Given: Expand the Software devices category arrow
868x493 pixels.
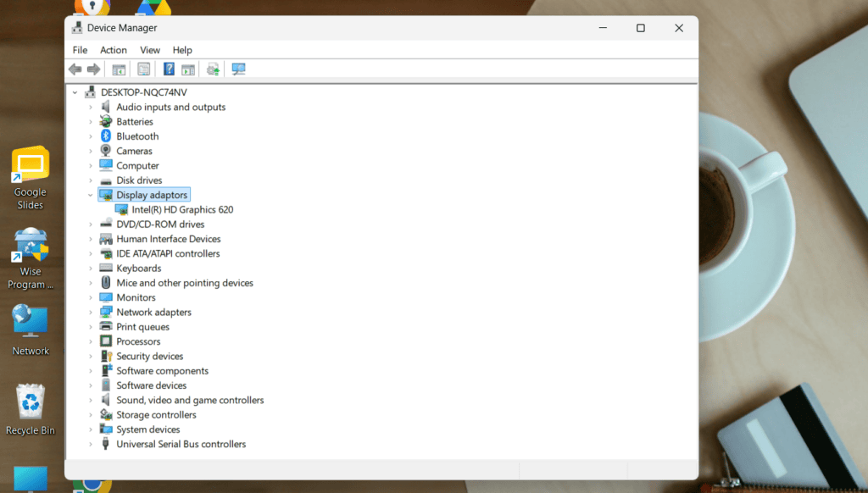Looking at the screenshot, I should click(90, 385).
